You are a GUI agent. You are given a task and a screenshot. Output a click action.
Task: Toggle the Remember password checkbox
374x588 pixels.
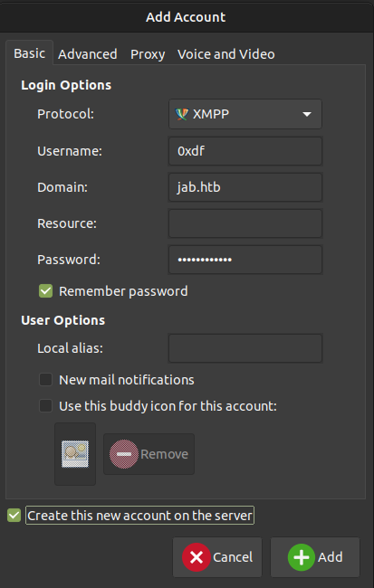(46, 291)
